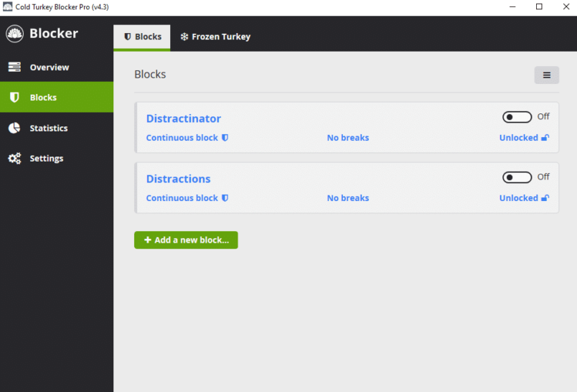Click the Blocker title text in sidebar

[x=54, y=34]
